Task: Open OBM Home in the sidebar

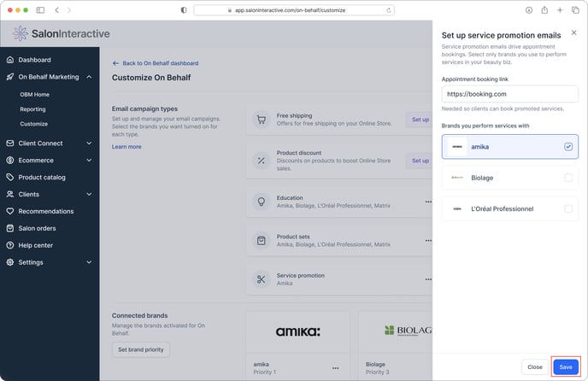Action: click(35, 95)
